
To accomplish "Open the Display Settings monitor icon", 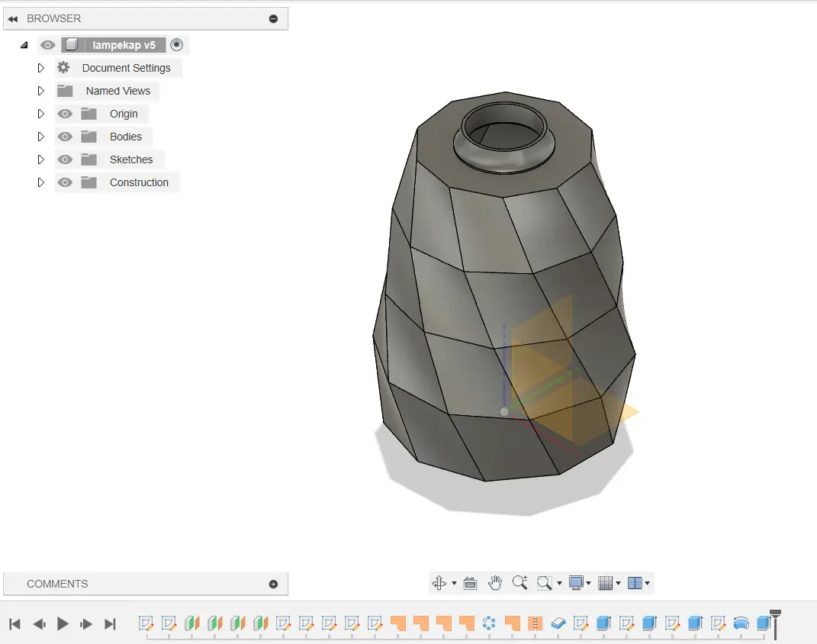I will tap(576, 582).
